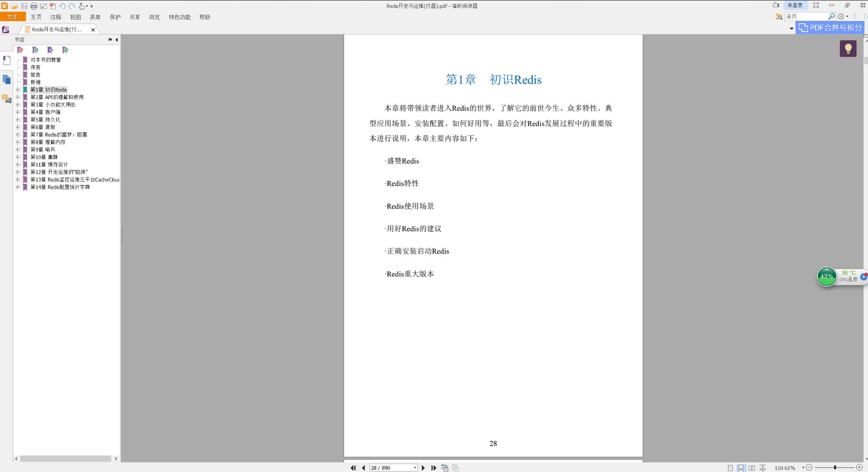Image resolution: width=868 pixels, height=472 pixels.
Task: Click the add bookmark icon with green plus
Action: (x=35, y=50)
